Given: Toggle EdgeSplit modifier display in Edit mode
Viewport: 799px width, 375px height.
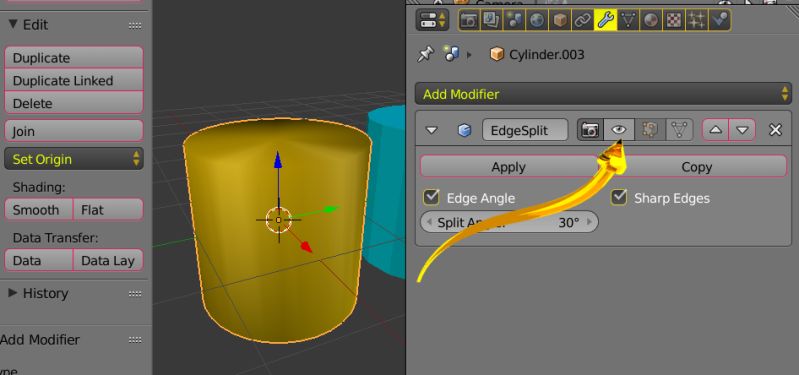Looking at the screenshot, I should tap(650, 130).
